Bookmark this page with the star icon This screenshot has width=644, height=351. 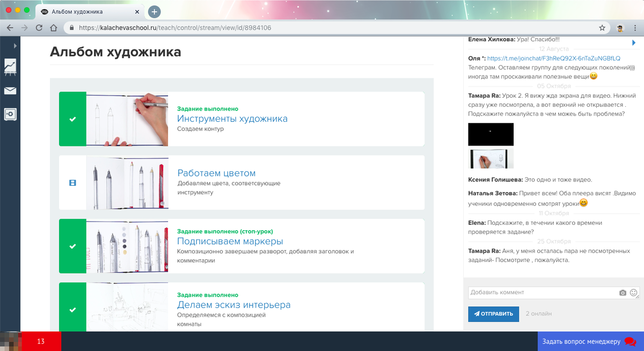click(602, 27)
